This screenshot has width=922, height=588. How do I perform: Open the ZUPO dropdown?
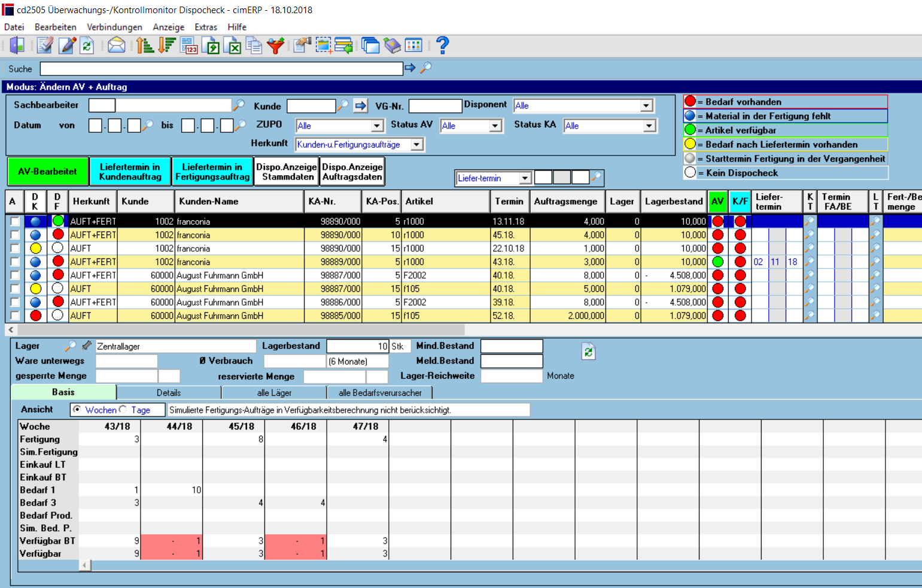coord(377,126)
